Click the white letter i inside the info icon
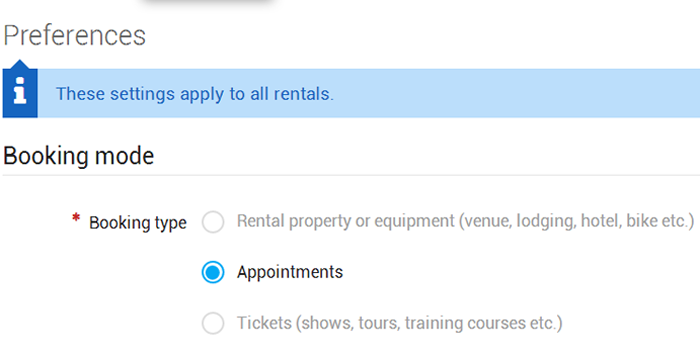700x360 pixels. click(x=20, y=91)
